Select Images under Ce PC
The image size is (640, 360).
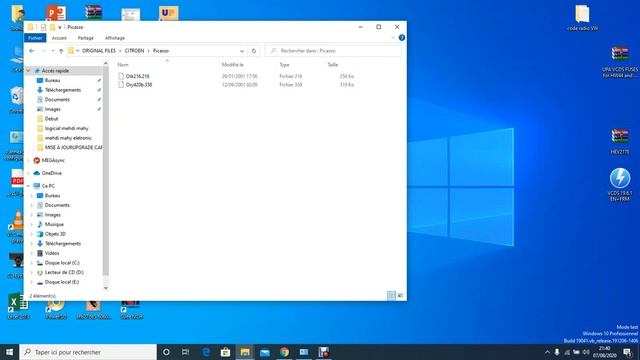[53, 215]
